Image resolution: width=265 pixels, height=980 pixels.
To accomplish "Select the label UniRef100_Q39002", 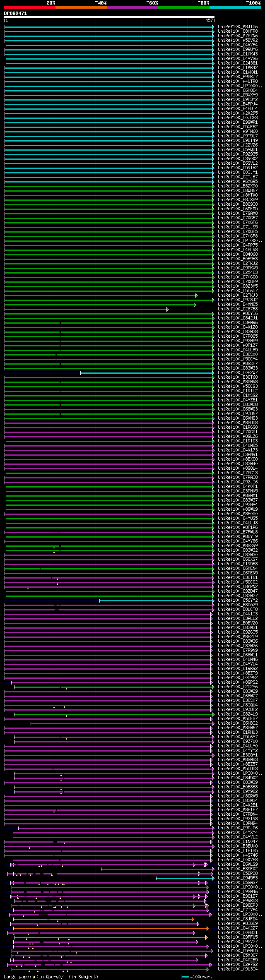I will tap(238, 159).
